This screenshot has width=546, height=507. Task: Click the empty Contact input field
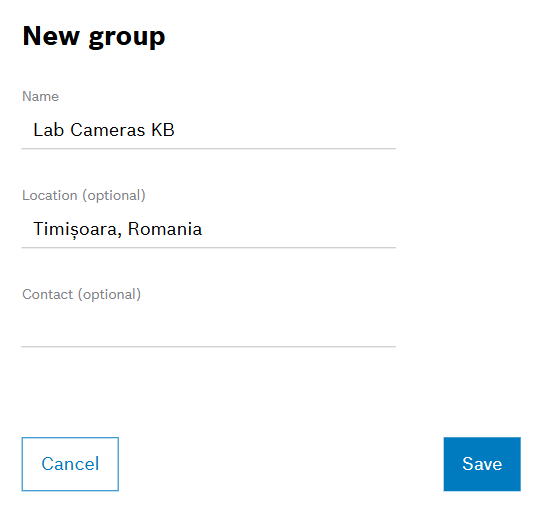click(209, 328)
